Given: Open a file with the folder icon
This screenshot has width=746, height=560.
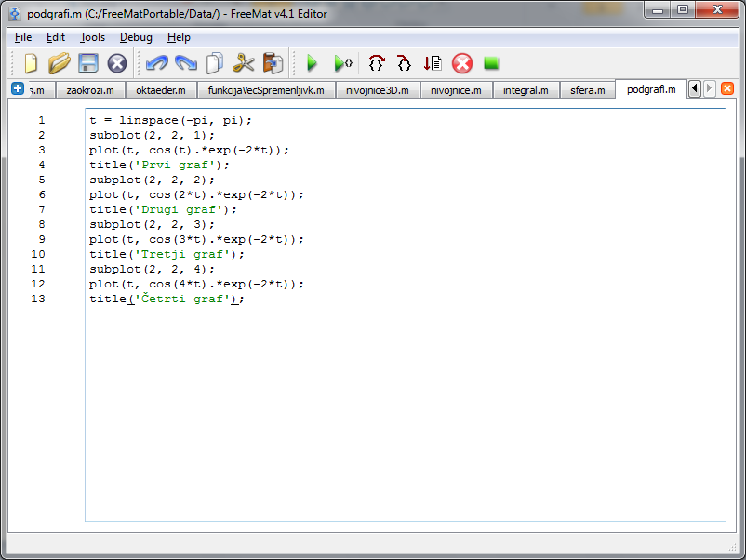Looking at the screenshot, I should [x=60, y=63].
